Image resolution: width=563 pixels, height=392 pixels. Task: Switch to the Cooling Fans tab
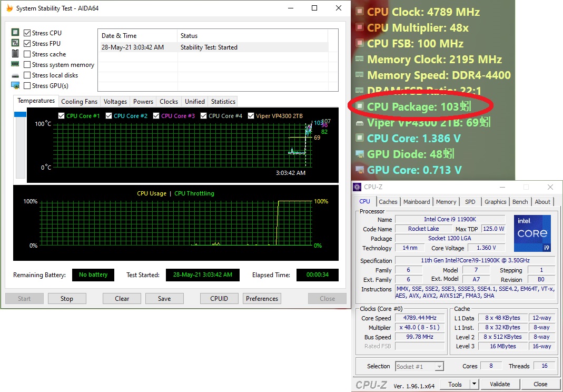pyautogui.click(x=80, y=102)
